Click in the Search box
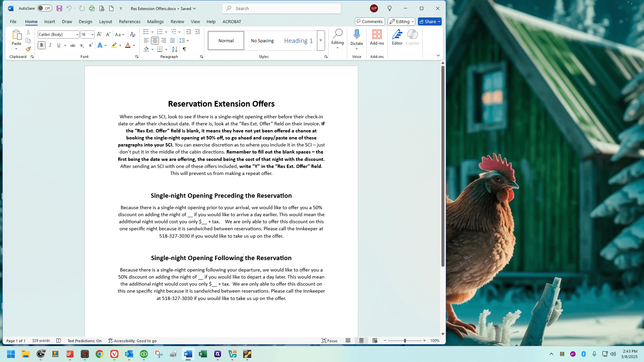 (281, 8)
